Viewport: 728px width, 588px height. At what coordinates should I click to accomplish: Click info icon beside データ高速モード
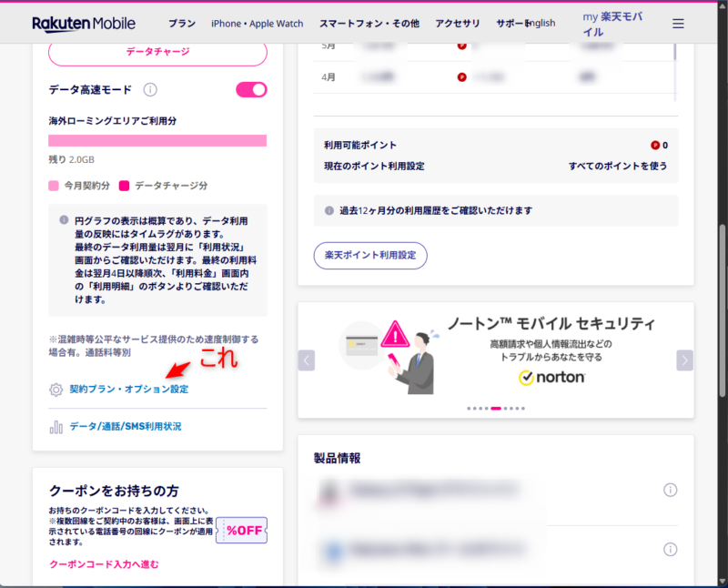(x=151, y=89)
